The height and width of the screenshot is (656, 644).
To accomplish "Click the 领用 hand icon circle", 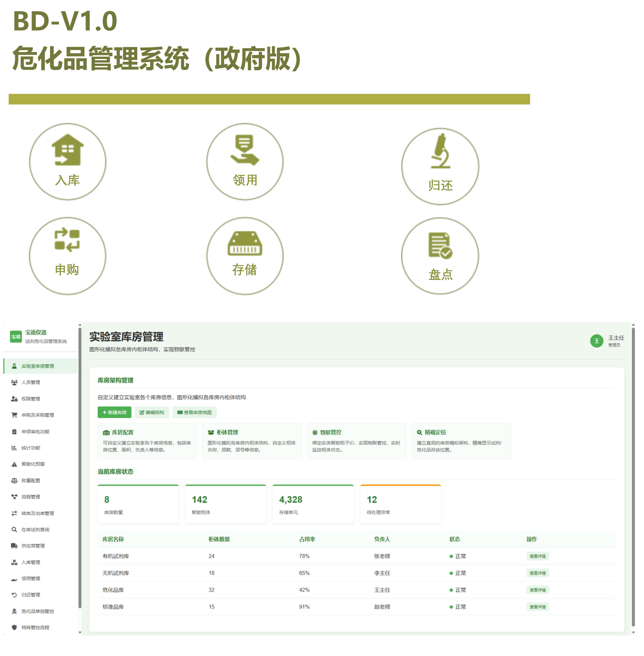I will point(245,162).
